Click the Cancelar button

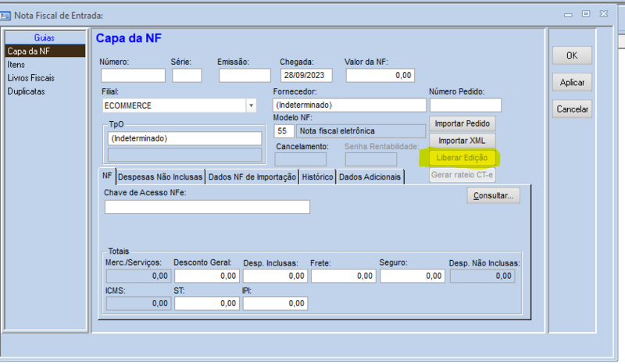(572, 109)
